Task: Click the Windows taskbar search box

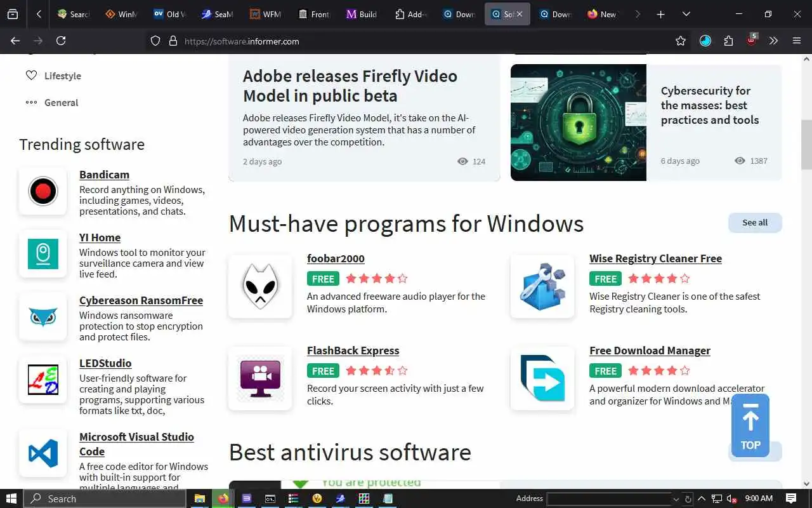Action: [105, 498]
